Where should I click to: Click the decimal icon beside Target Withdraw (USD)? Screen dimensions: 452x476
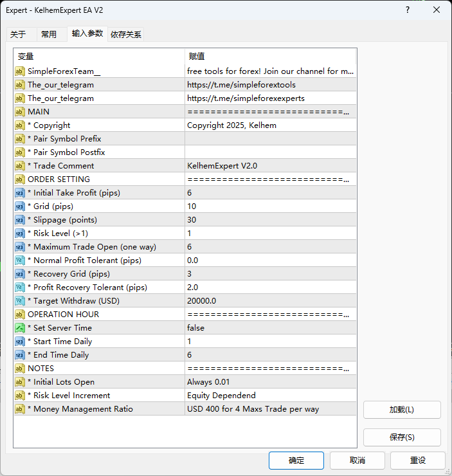pyautogui.click(x=20, y=301)
